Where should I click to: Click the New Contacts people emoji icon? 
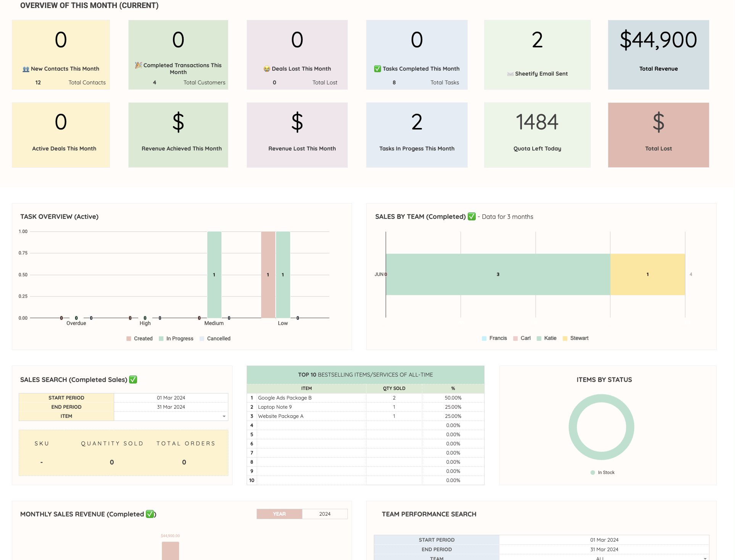pos(26,69)
